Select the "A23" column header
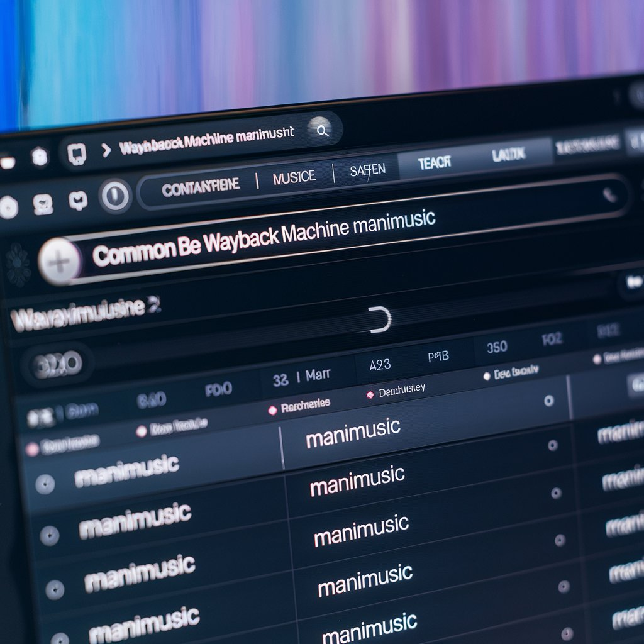Viewport: 644px width, 644px height. 380,365
